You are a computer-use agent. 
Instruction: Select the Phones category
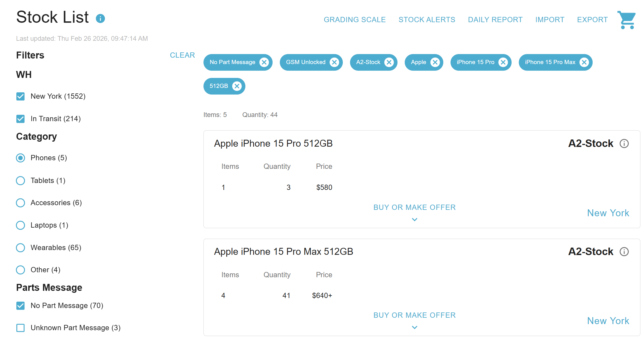point(21,158)
